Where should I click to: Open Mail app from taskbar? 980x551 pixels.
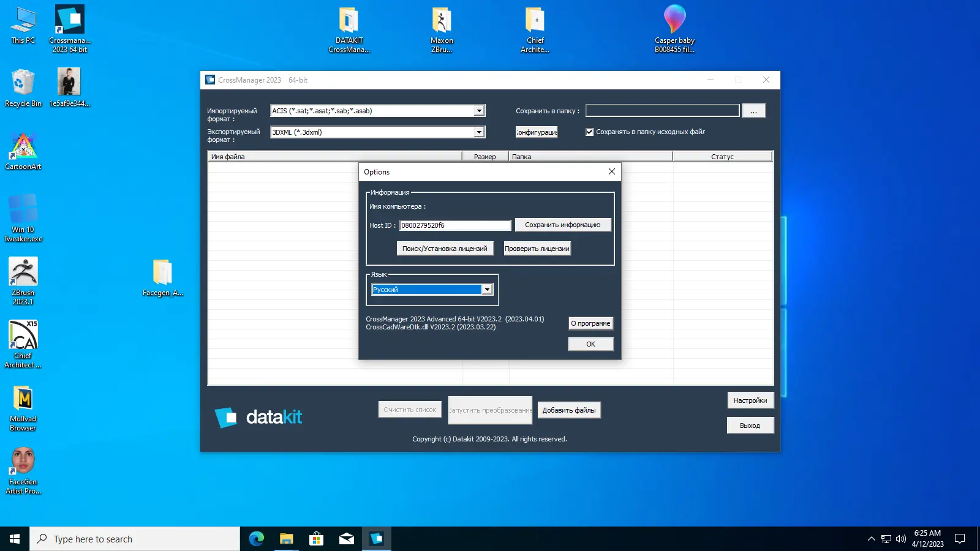click(x=346, y=539)
